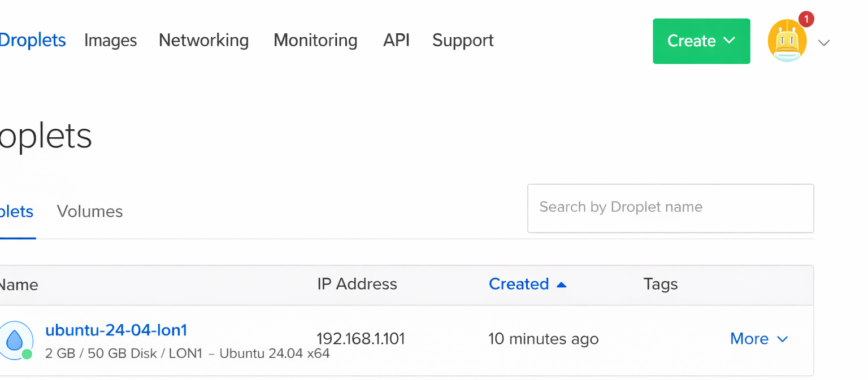Open the Support page
Image resolution: width=868 pixels, height=380 pixels.
(463, 40)
